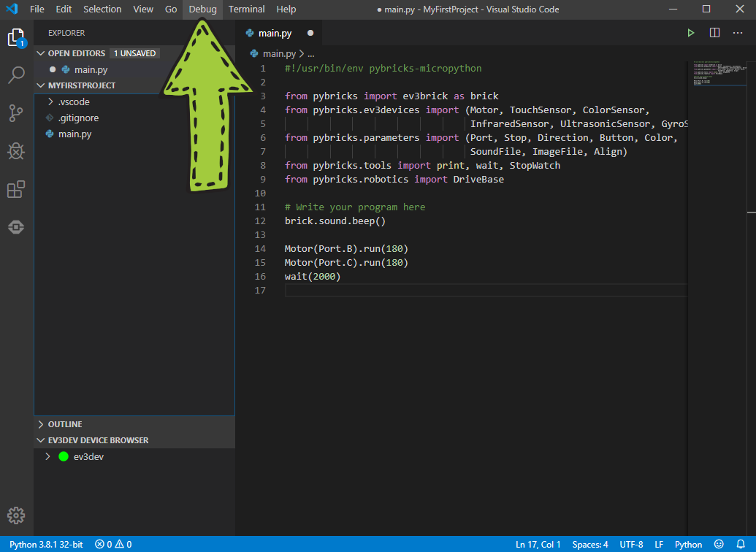Image resolution: width=756 pixels, height=552 pixels.
Task: Click the Motor(Port.B).run(180) line
Action: (346, 249)
